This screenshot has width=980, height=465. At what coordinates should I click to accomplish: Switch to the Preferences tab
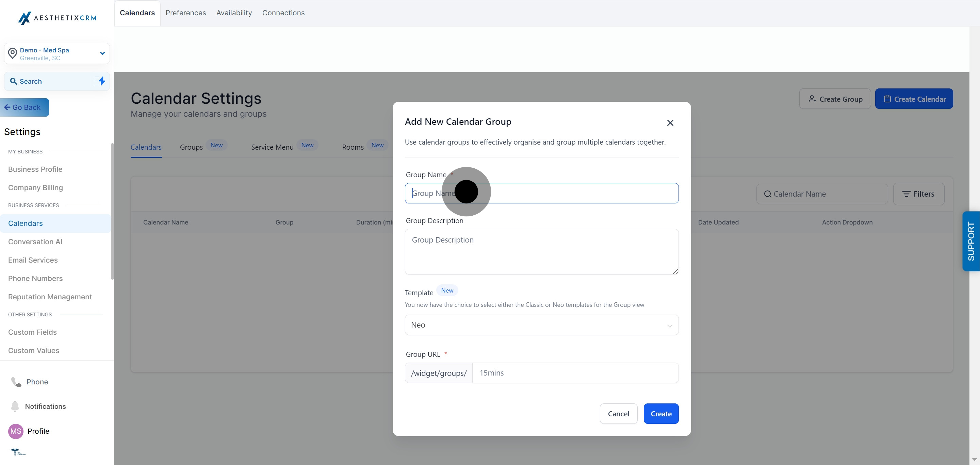pyautogui.click(x=186, y=13)
